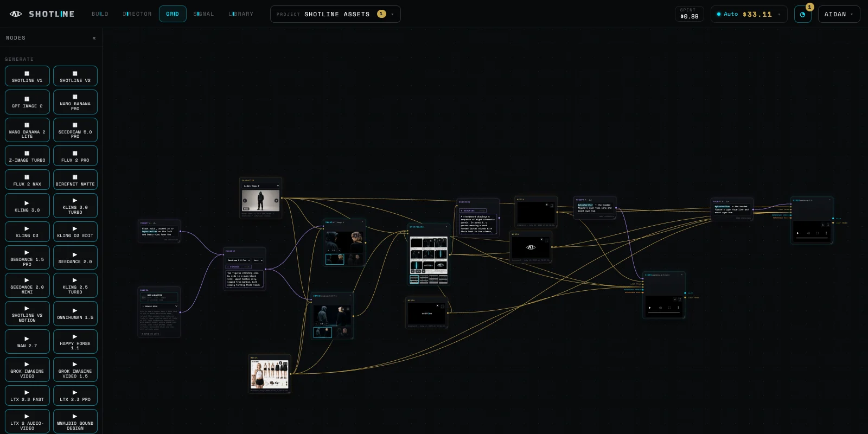Image resolution: width=868 pixels, height=434 pixels.
Task: Seek the Seedance 2.0 mini video progress bar
Action: [x=664, y=312]
